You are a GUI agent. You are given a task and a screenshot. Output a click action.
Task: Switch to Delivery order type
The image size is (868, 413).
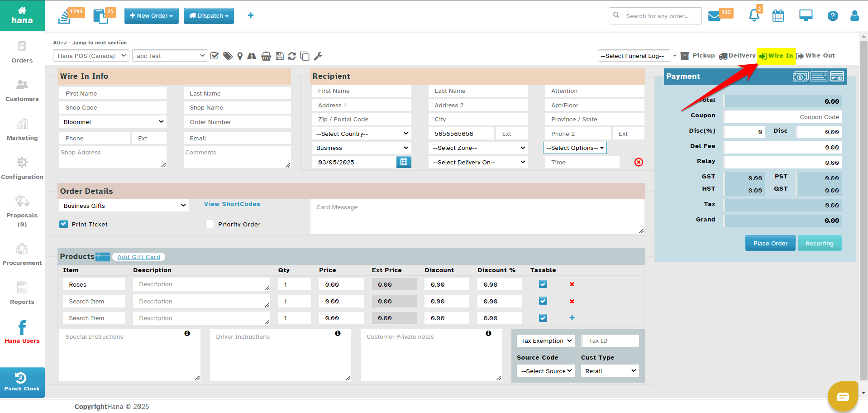tap(737, 56)
